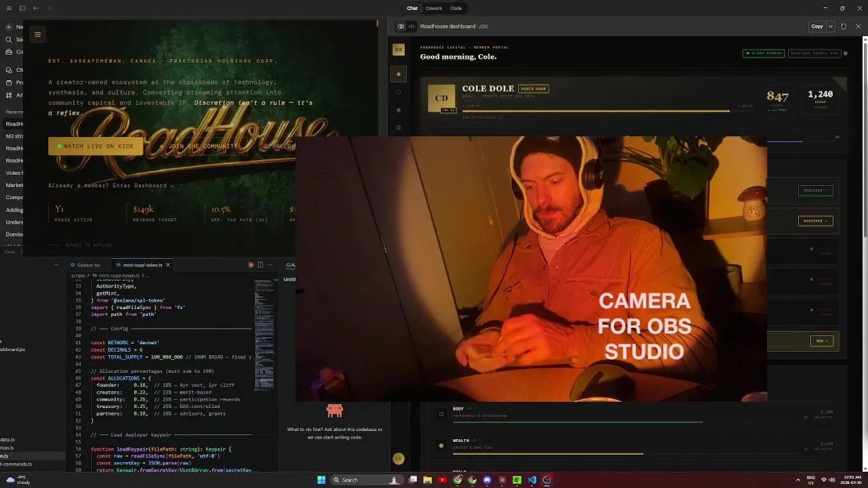
Task: Close the mint-road-token.ts tab
Action: tap(168, 265)
